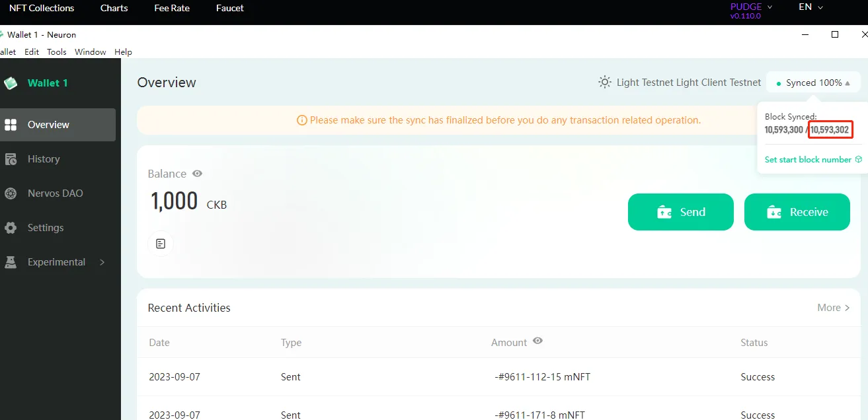Open the Fee Rate page
The height and width of the screenshot is (420, 868).
click(172, 8)
